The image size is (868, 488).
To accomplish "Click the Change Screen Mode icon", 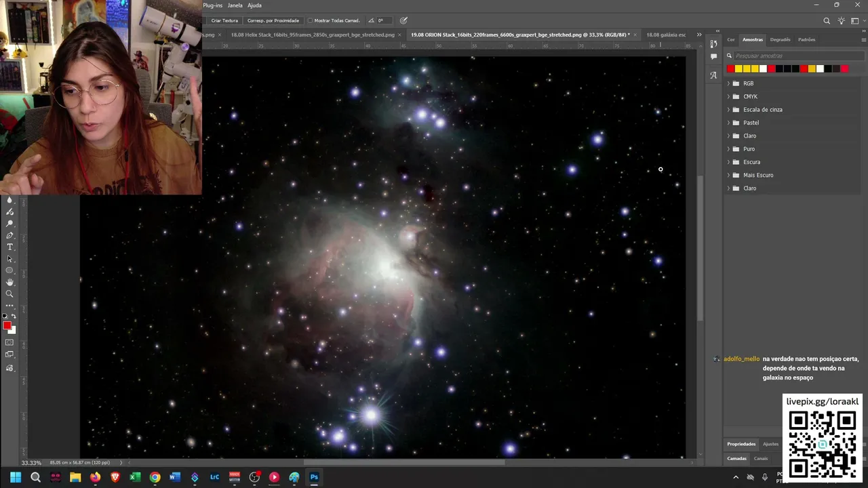I will pos(9,354).
